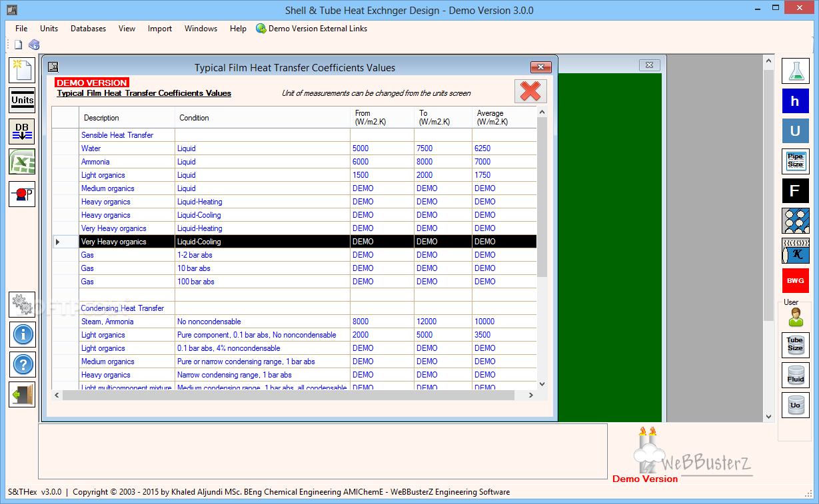
Task: Click the new project icon in left sidebar
Action: (x=22, y=70)
